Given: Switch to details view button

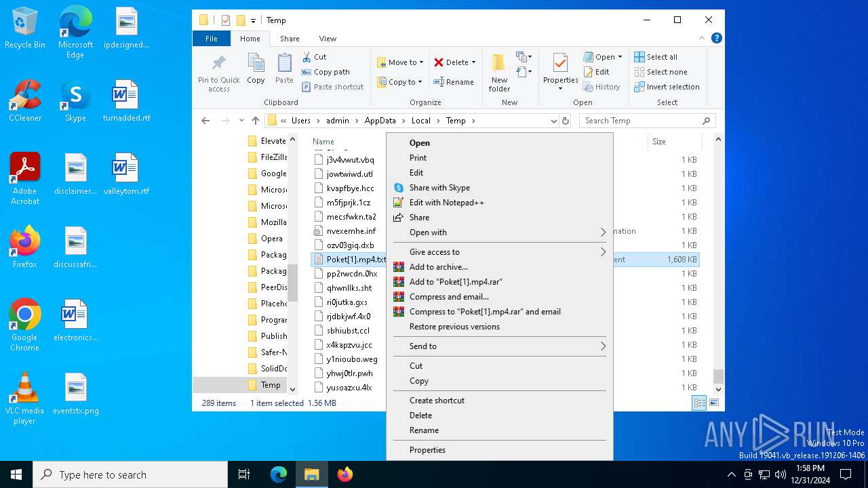Looking at the screenshot, I should coord(699,403).
